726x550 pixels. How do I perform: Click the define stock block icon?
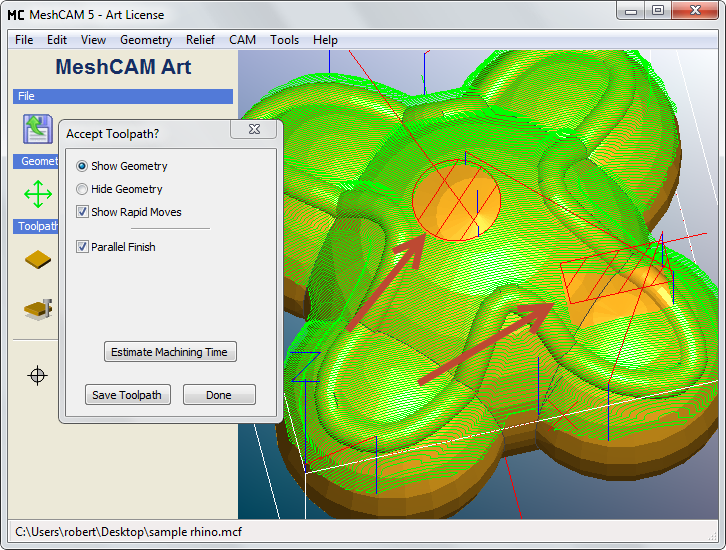[38, 260]
